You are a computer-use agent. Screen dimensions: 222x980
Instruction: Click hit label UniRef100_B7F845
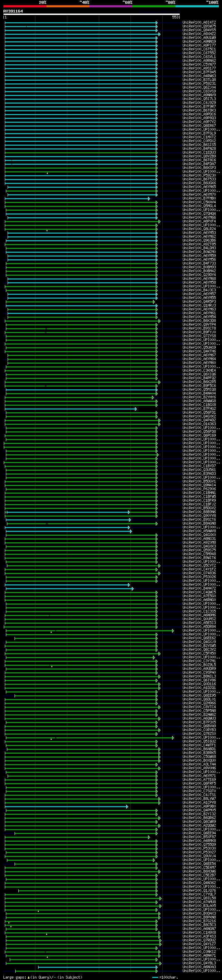pyautogui.click(x=199, y=72)
